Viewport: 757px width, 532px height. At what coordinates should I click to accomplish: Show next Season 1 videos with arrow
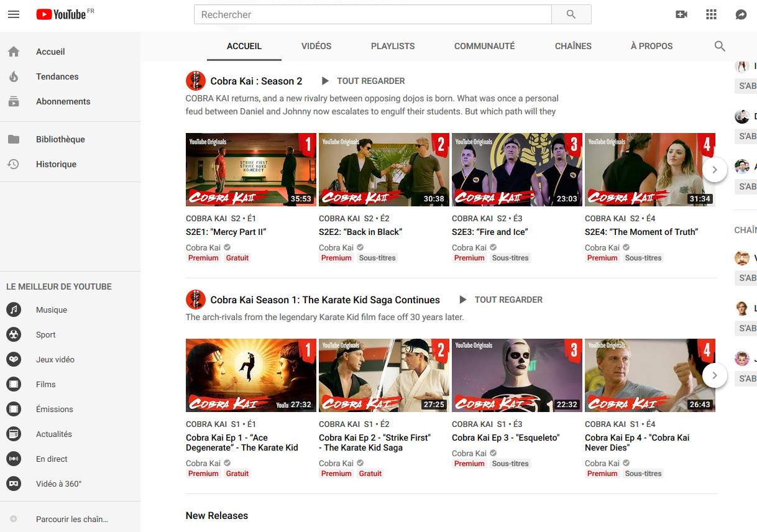pos(715,375)
